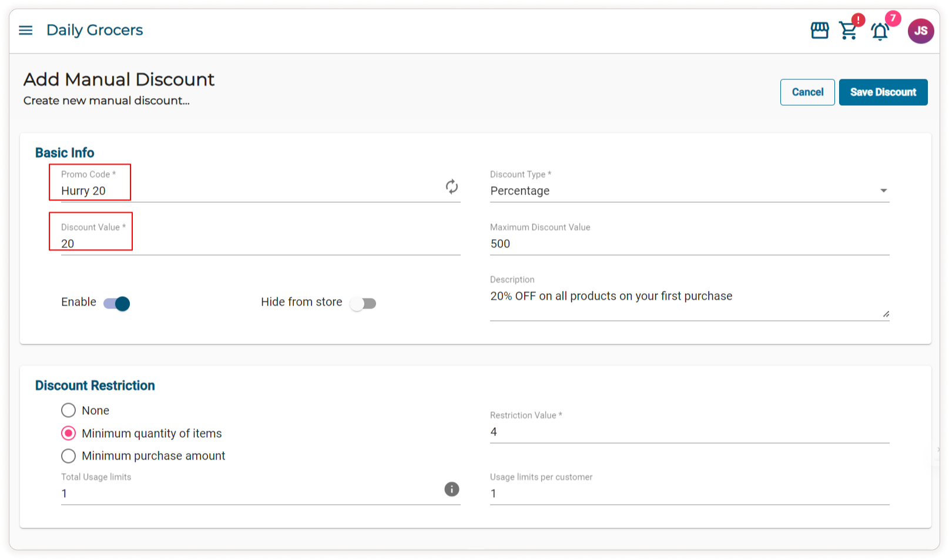The width and height of the screenshot is (949, 560).
Task: Click the Cancel button
Action: (807, 92)
